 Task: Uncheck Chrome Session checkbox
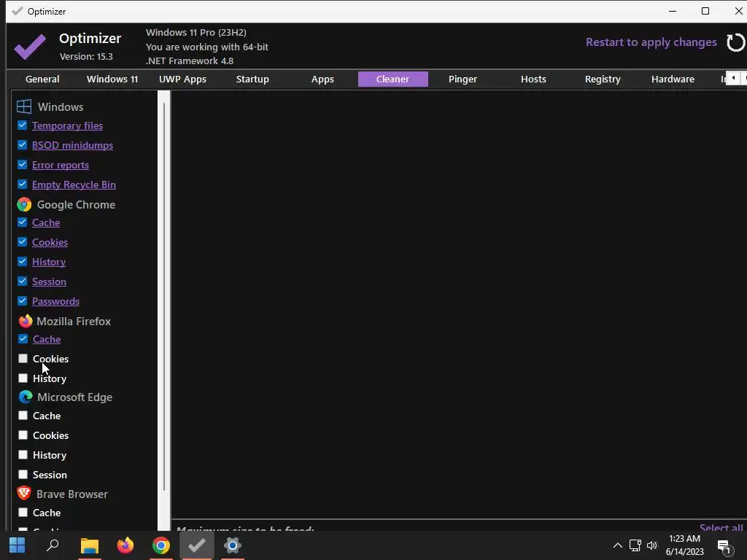[x=23, y=281]
